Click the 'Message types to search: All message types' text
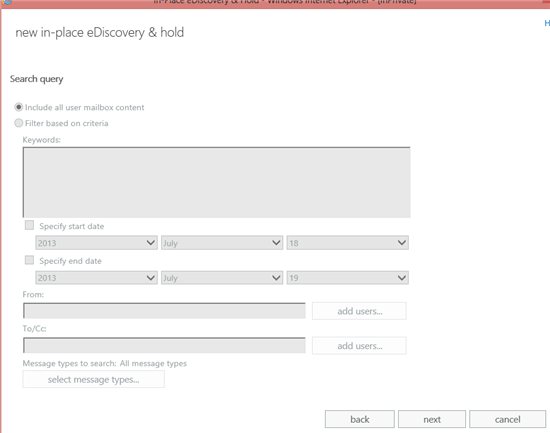 click(105, 363)
